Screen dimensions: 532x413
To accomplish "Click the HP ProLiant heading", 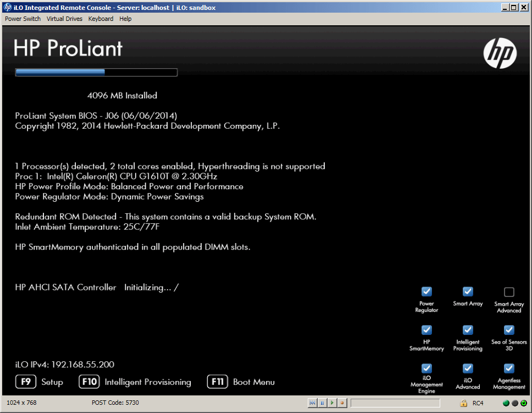I will [x=68, y=48].
